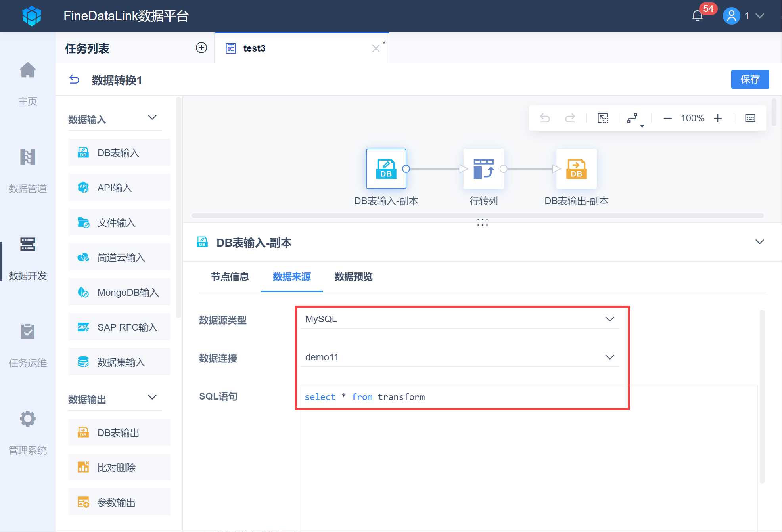Switch to the 数据预览 tab

click(353, 277)
